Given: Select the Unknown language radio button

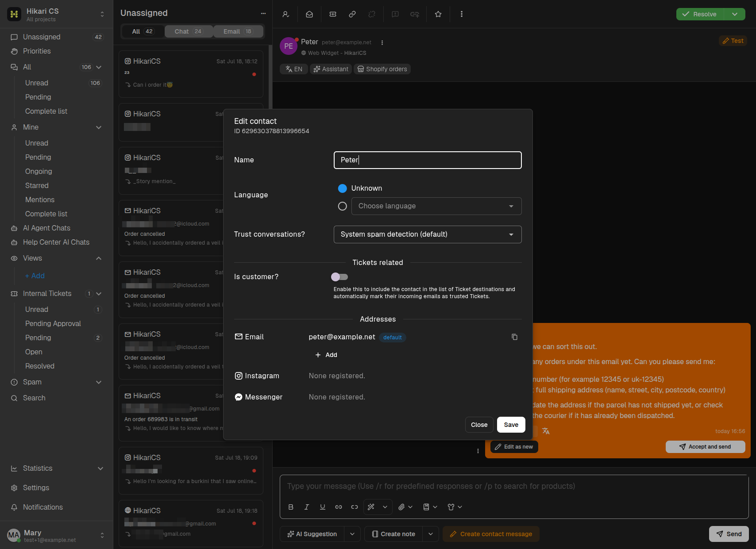Looking at the screenshot, I should click(342, 188).
